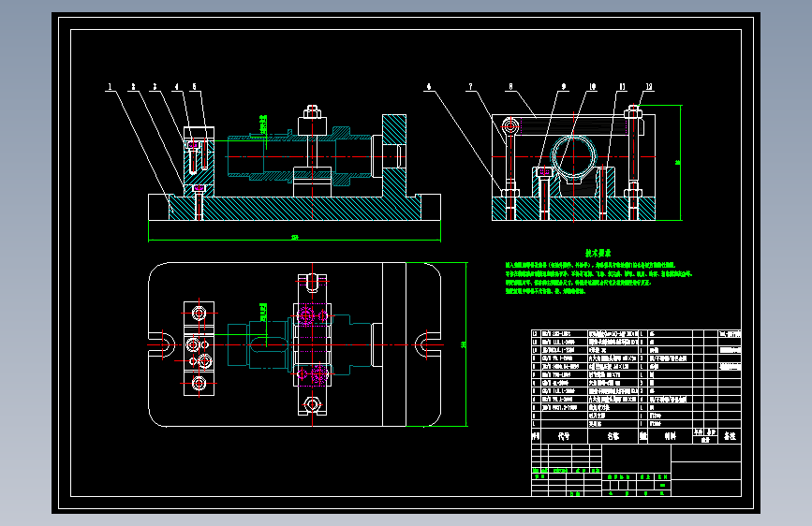Click part callout number 4

pos(176,86)
